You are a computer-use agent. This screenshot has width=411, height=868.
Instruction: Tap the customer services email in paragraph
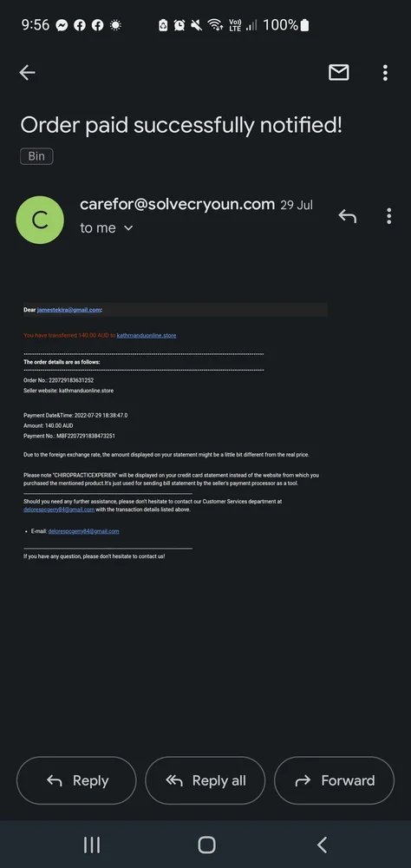tap(59, 510)
